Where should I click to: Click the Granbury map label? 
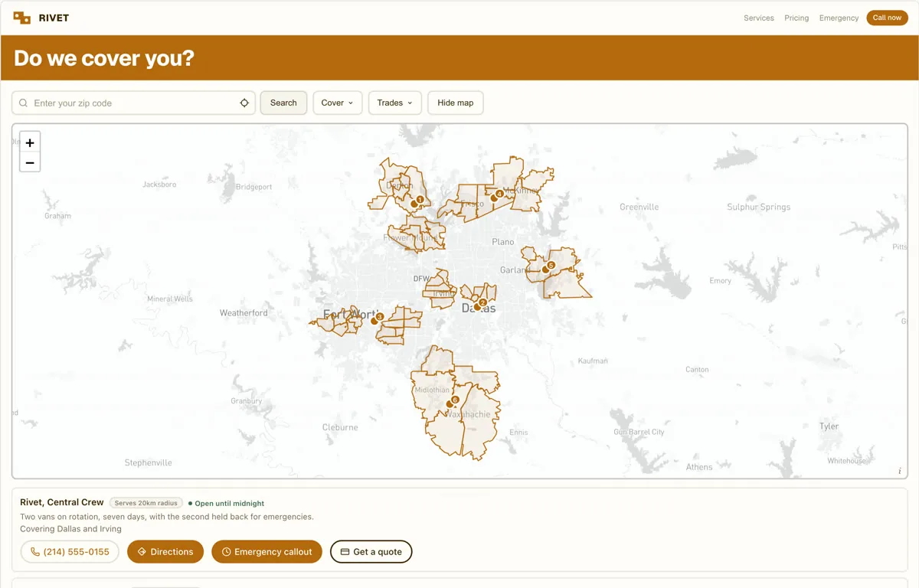[x=246, y=400]
